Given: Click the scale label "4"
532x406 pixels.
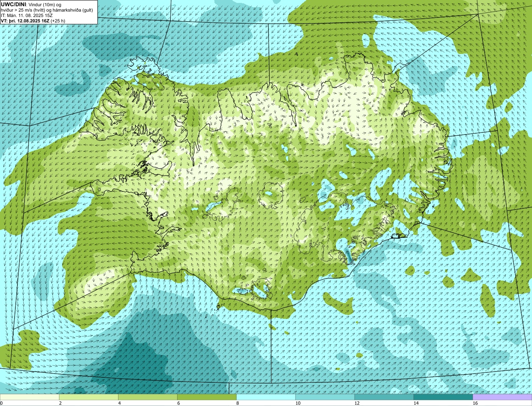Looking at the screenshot, I should tap(119, 403).
